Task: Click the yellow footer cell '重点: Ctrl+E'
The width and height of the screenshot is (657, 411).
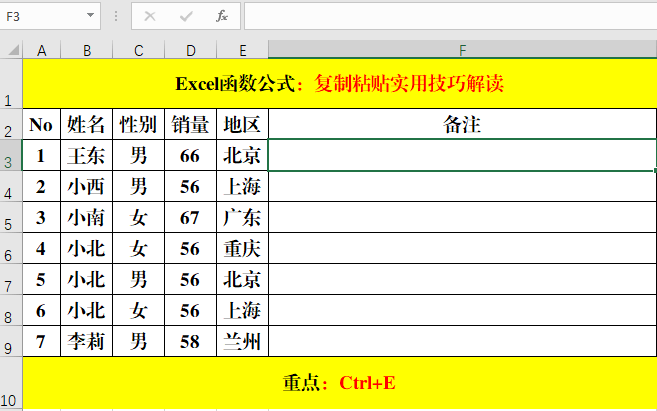Action: (x=340, y=383)
